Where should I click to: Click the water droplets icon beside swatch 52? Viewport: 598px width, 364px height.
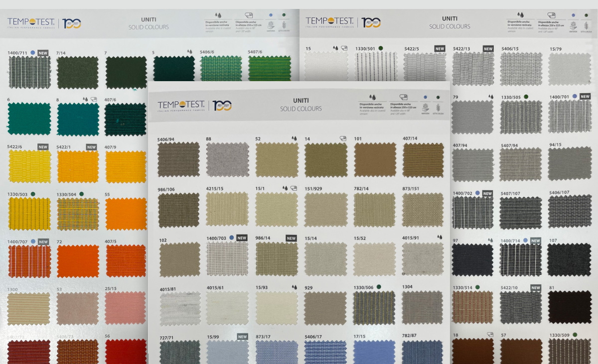click(x=294, y=139)
